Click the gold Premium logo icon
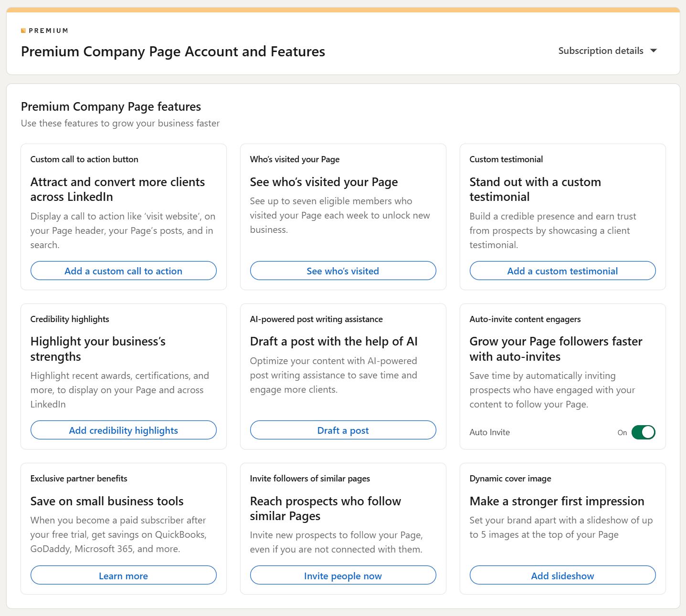This screenshot has height=616, width=686. [x=23, y=31]
